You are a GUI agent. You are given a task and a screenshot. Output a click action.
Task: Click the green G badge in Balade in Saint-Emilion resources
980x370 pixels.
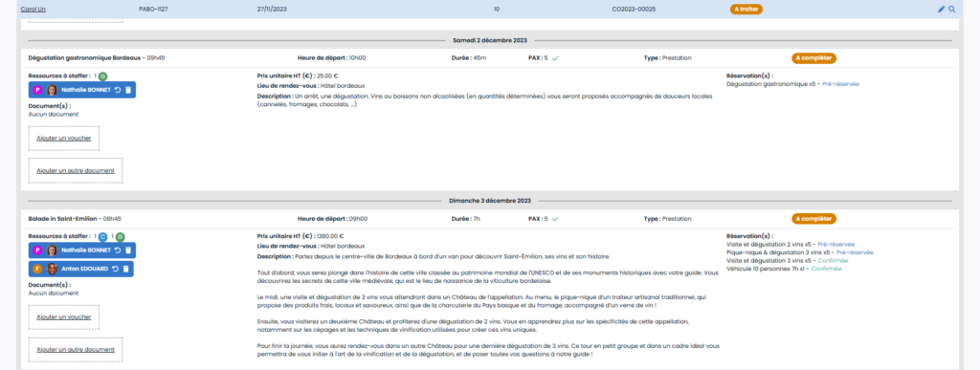(120, 237)
